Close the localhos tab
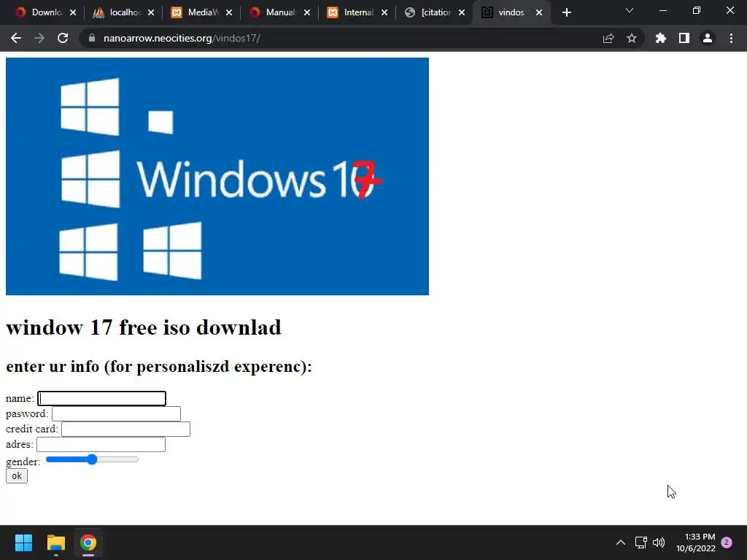The image size is (747, 560). point(151,12)
